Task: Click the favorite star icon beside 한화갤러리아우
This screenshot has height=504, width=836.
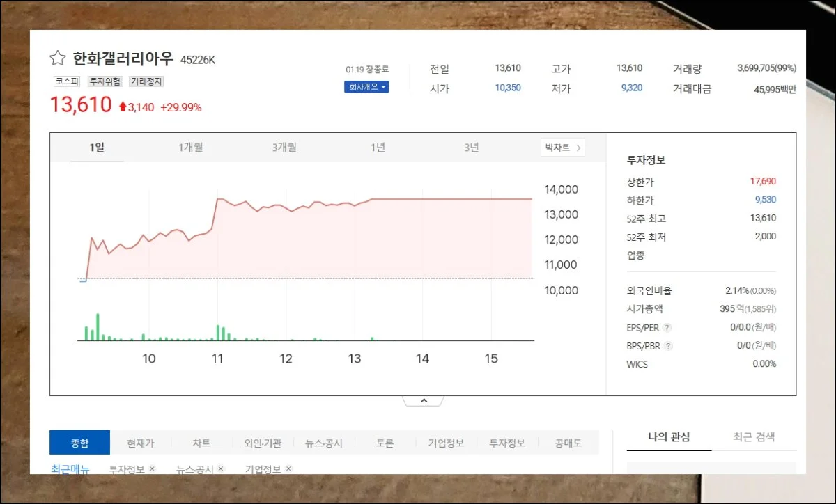Action: tap(57, 58)
